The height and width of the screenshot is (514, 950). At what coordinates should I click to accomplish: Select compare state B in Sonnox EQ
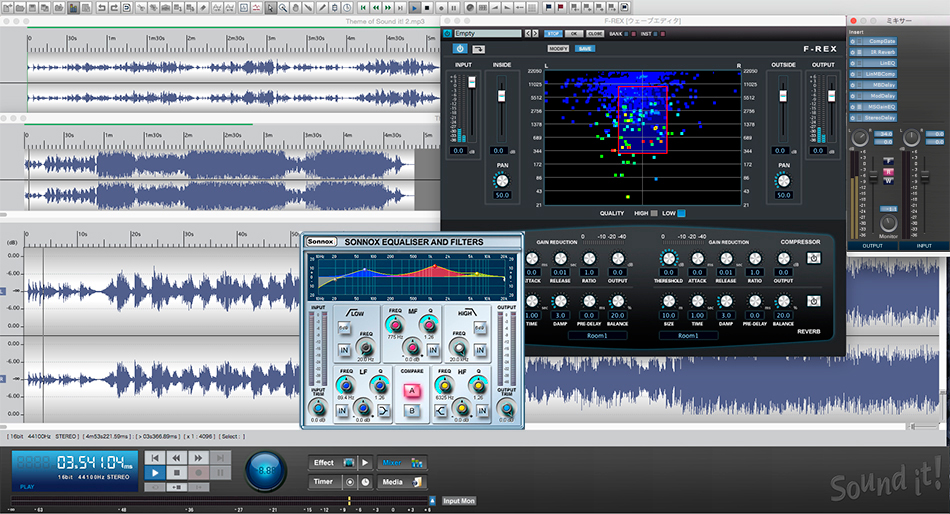[x=412, y=411]
